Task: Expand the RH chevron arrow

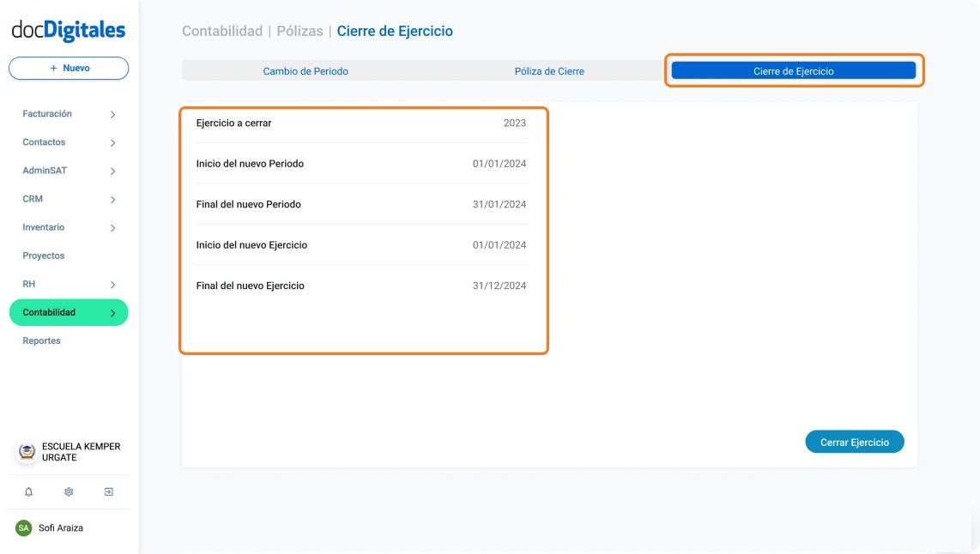Action: [112, 284]
